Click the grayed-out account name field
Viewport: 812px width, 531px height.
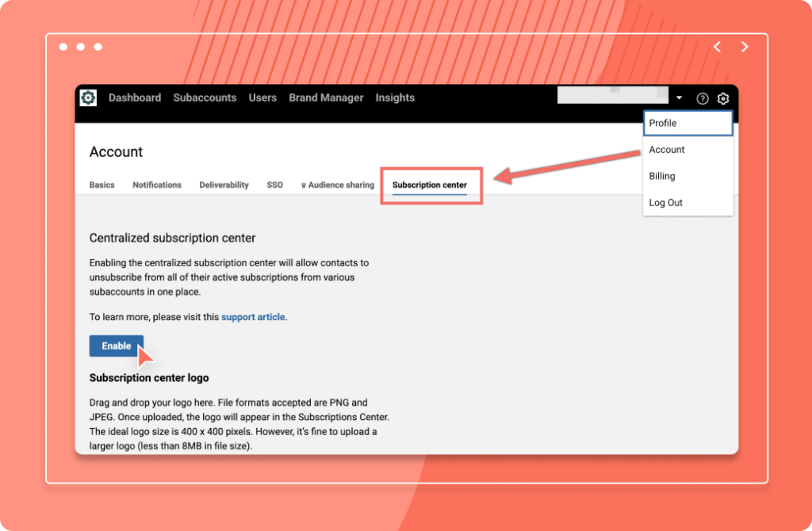tap(613, 95)
